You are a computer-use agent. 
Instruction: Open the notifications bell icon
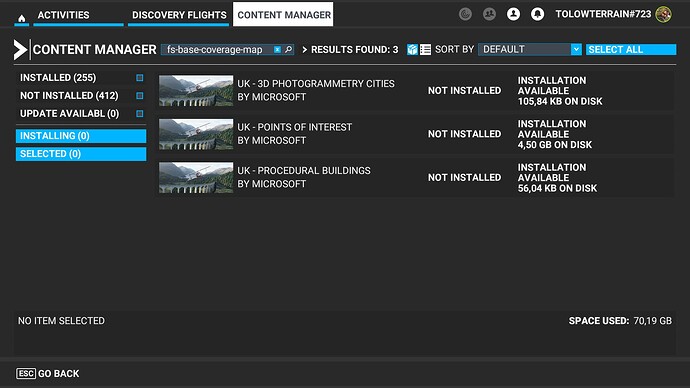coord(537,14)
